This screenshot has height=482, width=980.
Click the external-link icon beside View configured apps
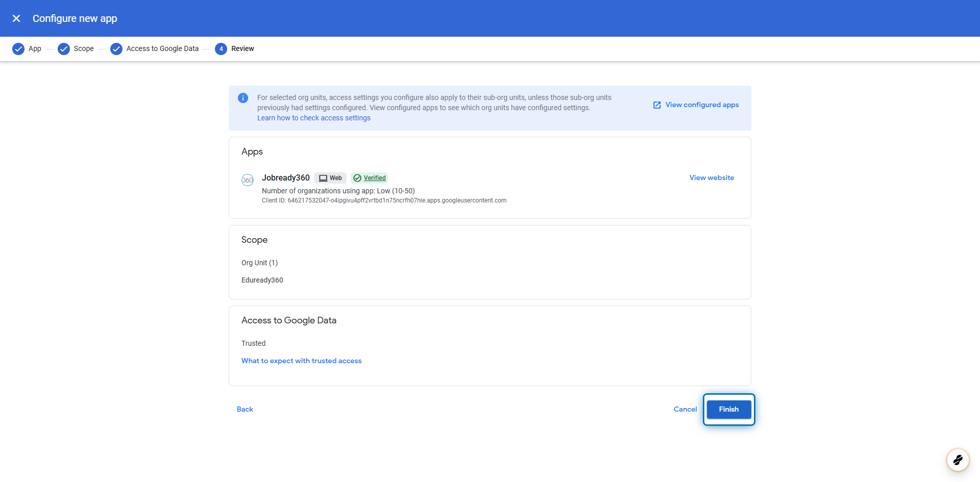tap(657, 105)
